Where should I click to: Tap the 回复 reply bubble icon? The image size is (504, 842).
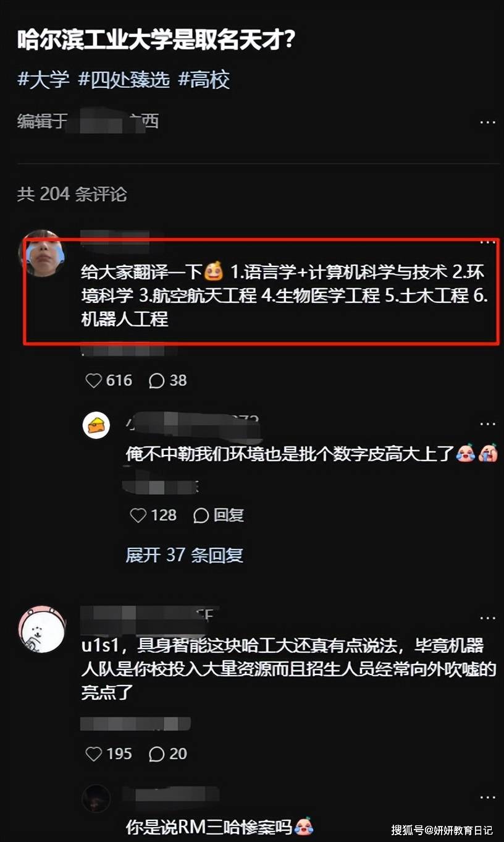(x=201, y=515)
